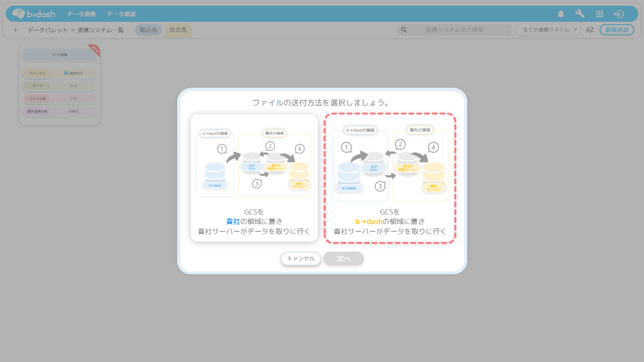Open データ連携 menu
This screenshot has height=362, width=644.
[x=81, y=14]
